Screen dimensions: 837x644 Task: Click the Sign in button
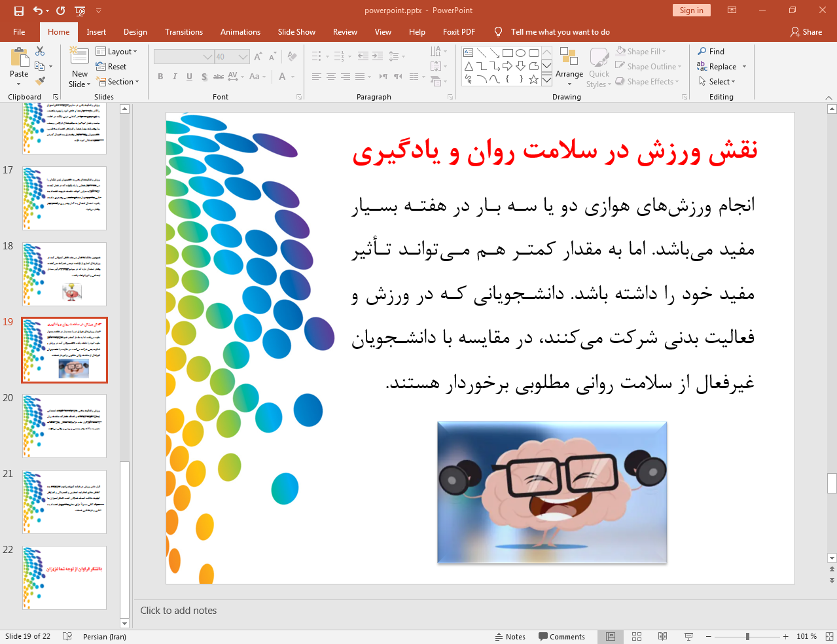(691, 10)
